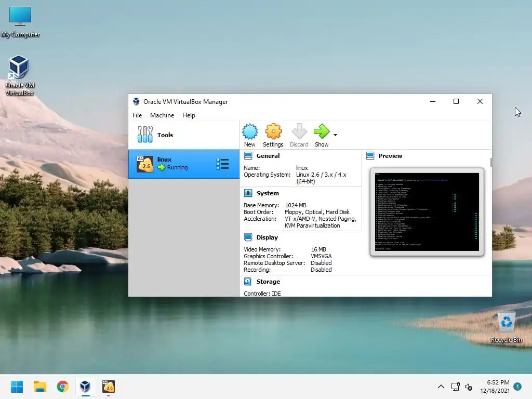Viewport: 532px width, 399px height.
Task: Click the Preview section header
Action: click(390, 156)
